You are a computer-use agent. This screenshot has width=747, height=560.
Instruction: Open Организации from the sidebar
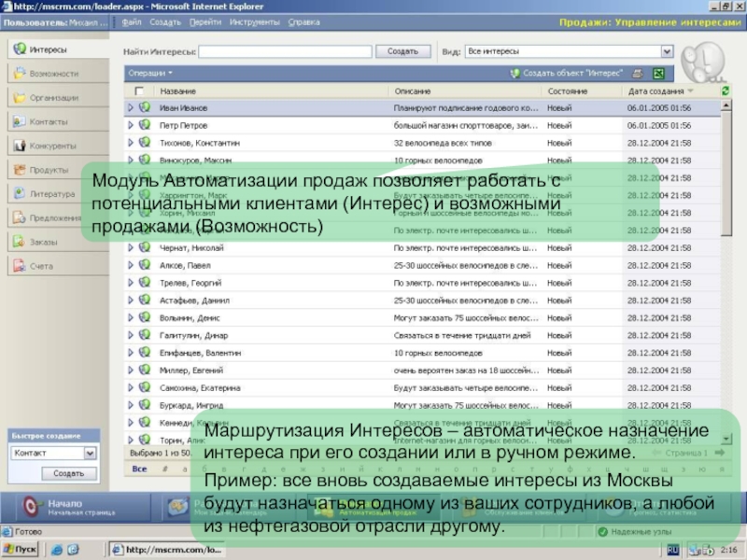[58, 98]
